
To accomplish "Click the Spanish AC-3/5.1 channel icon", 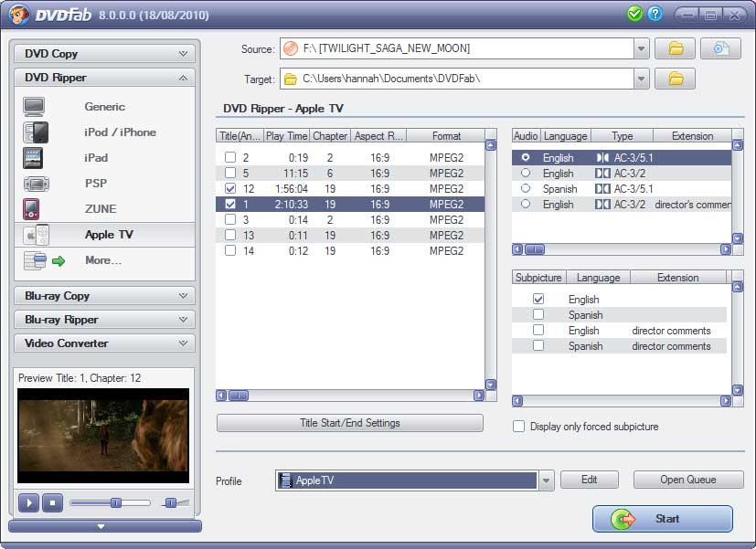I will click(x=602, y=189).
